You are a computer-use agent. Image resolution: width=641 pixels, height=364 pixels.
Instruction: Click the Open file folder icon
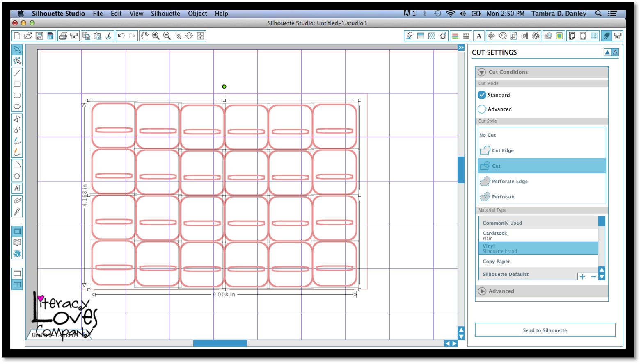click(x=28, y=36)
